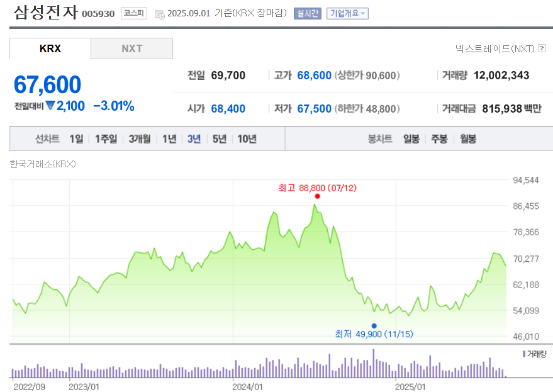Viewport: 553px width, 392px height.
Task: Select the 10년 line chart period
Action: (x=247, y=138)
